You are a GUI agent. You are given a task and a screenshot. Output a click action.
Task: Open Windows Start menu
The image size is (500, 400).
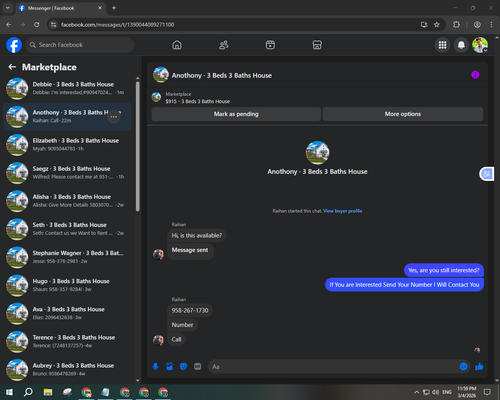click(x=9, y=392)
